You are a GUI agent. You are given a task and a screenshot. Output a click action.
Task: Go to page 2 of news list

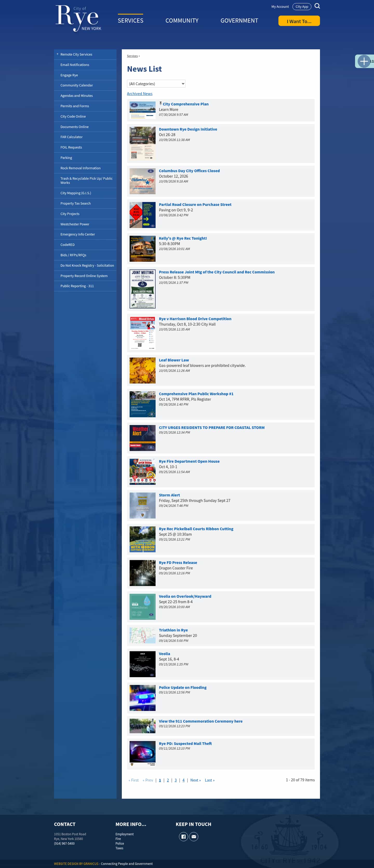168,780
